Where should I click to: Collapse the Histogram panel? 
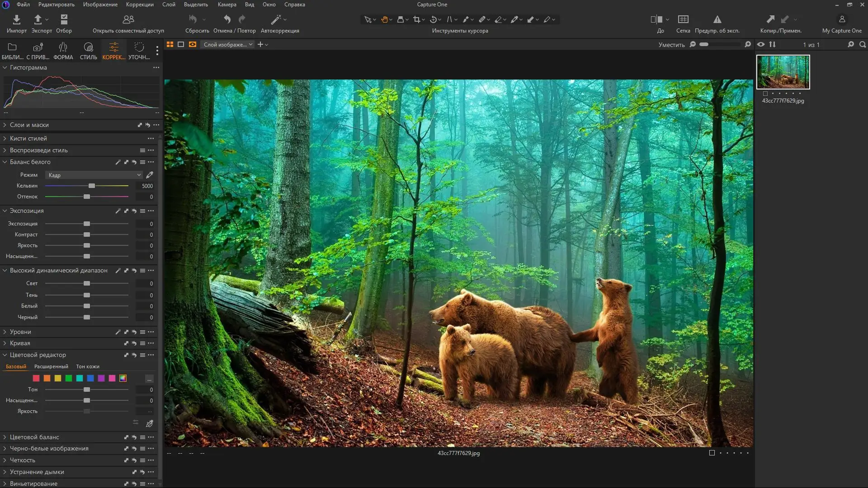tap(5, 67)
